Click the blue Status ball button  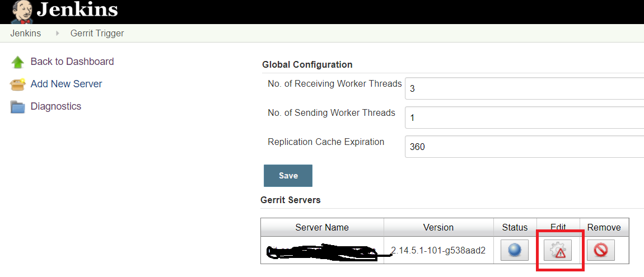515,250
